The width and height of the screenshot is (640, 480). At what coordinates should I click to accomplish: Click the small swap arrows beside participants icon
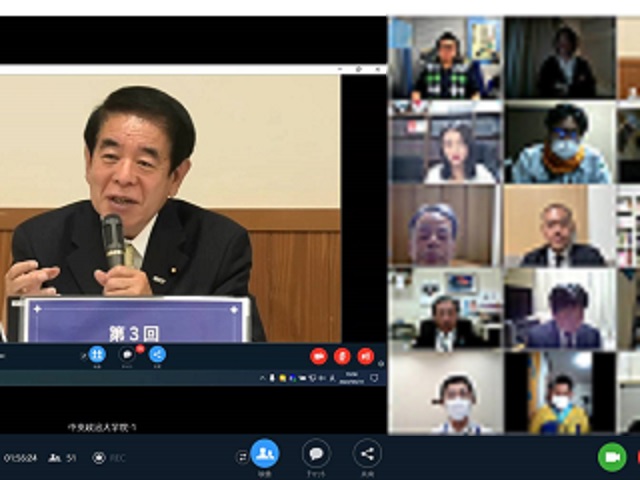(x=241, y=457)
